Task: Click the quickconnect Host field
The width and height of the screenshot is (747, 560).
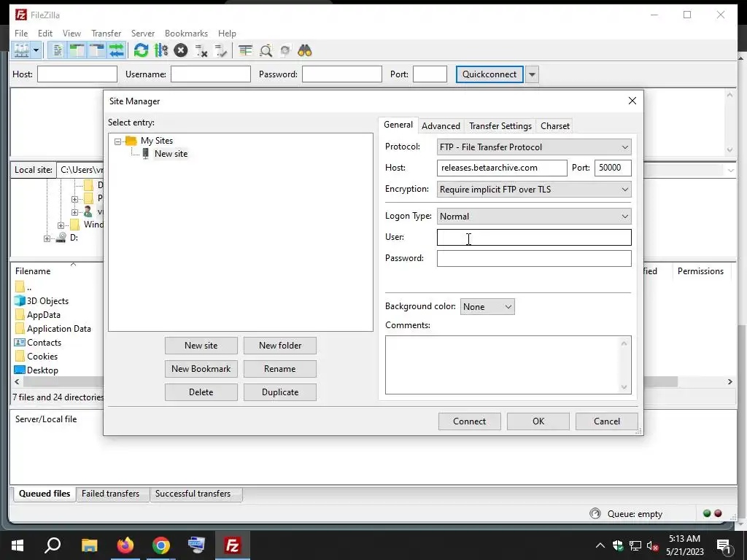Action: pos(77,74)
